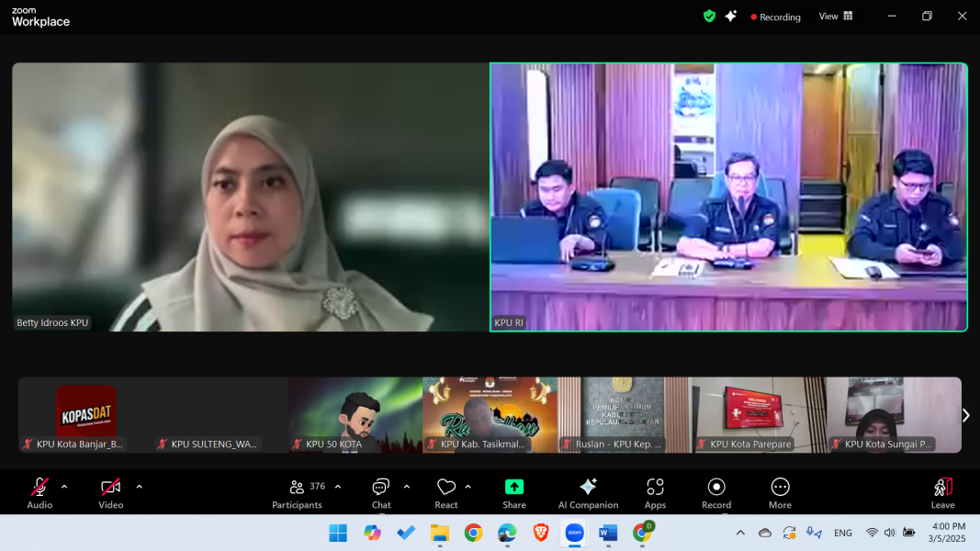Select the KPU Kota Parepare participant thumbnail
This screenshot has height=551, width=980.
(x=759, y=415)
